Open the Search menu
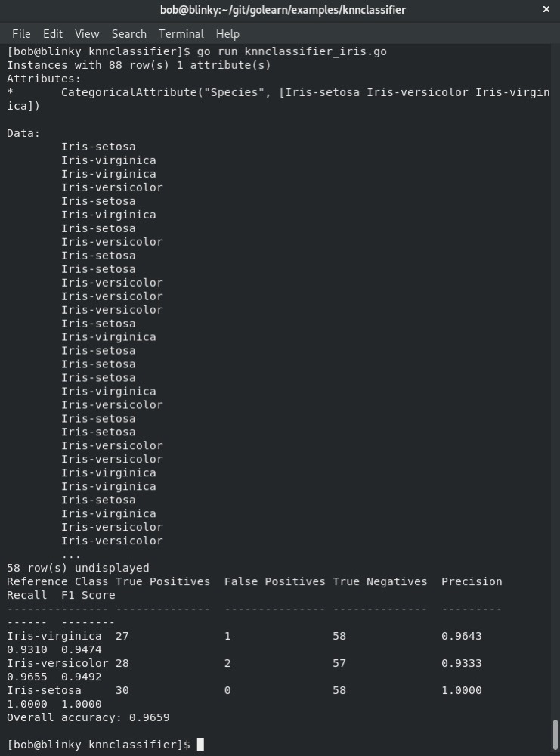 click(x=129, y=34)
